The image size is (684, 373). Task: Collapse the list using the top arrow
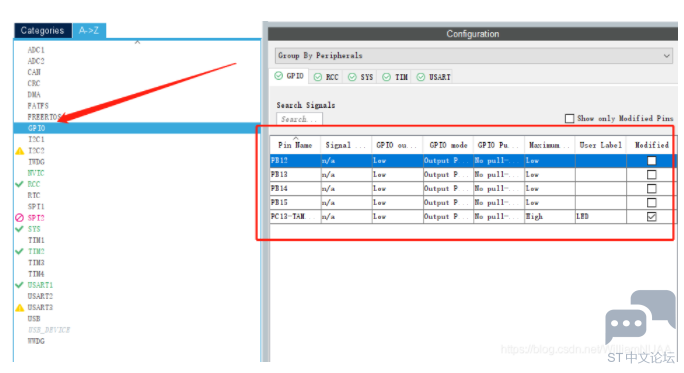coord(137,42)
